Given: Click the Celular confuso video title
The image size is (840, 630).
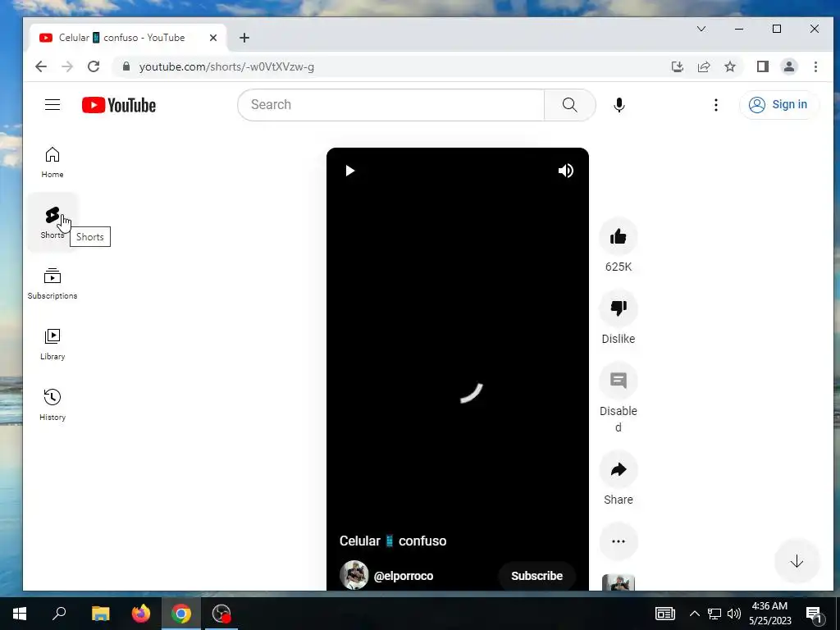Looking at the screenshot, I should click(x=393, y=541).
